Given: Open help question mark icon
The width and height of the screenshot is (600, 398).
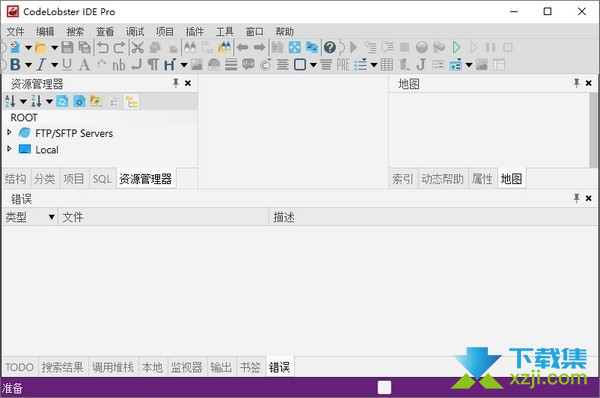Looking at the screenshot, I should coord(329,47).
